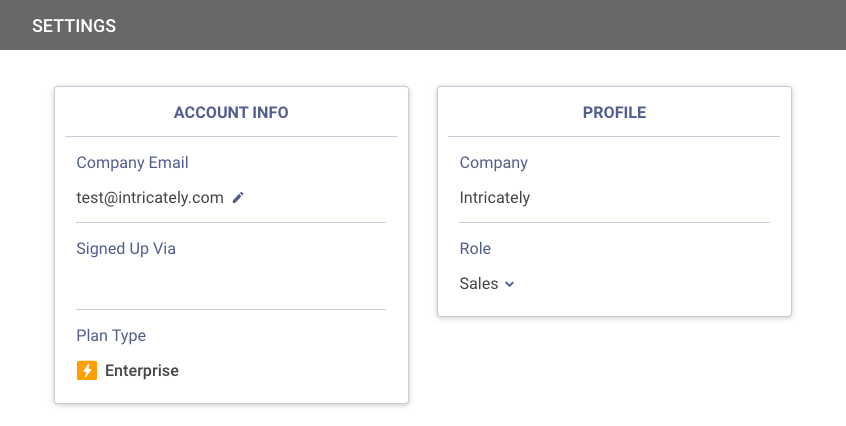Select the PROFILE panel heading
This screenshot has width=846, height=426.
pos(614,113)
